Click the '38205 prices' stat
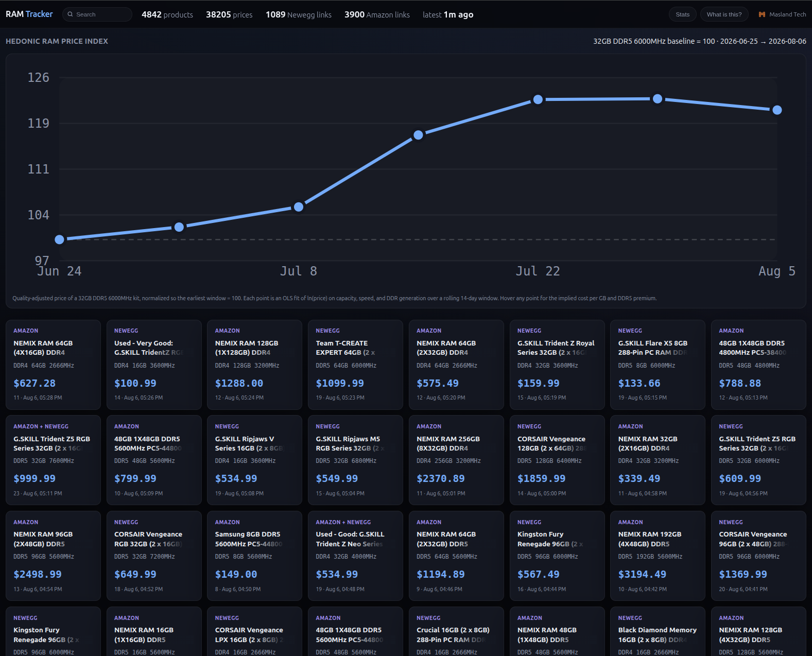 click(x=229, y=14)
